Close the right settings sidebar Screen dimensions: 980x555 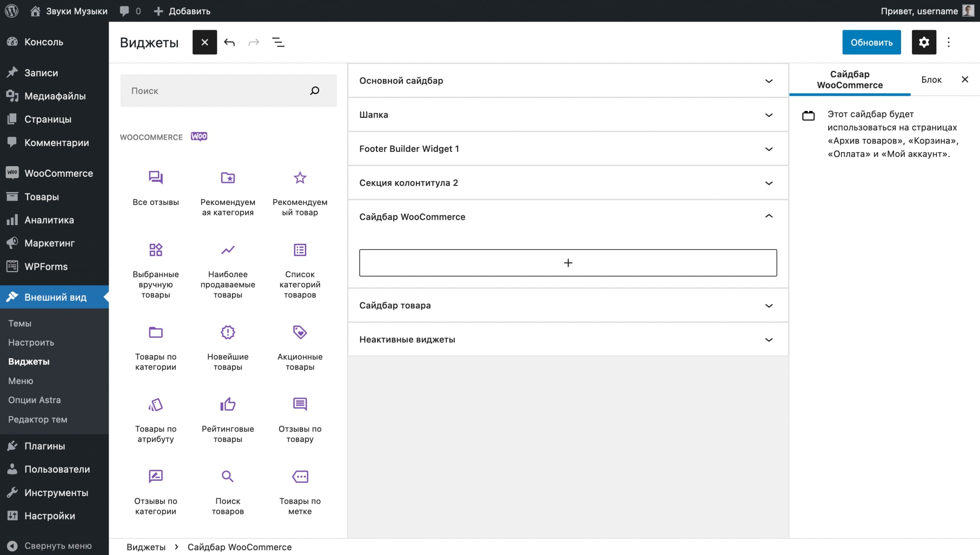(965, 79)
